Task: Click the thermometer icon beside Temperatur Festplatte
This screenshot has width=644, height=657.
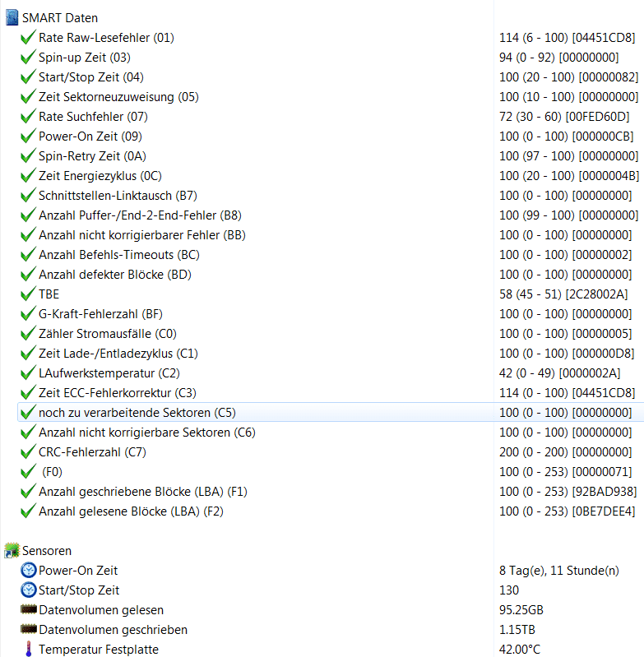Action: pos(29,649)
